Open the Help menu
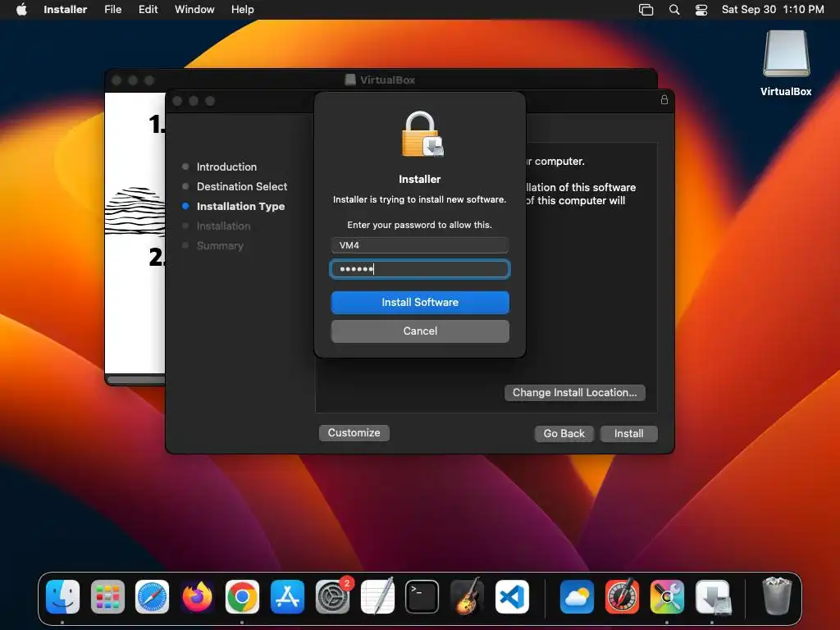The image size is (840, 630). [243, 9]
